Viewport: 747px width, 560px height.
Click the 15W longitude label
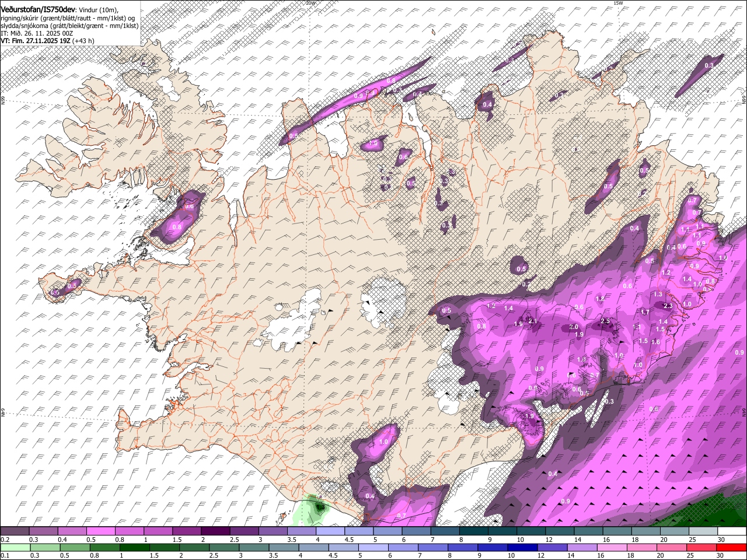coord(618,3)
